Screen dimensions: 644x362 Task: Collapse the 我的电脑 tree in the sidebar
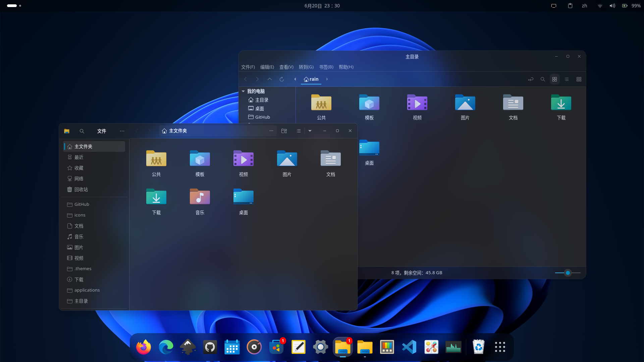tap(243, 91)
